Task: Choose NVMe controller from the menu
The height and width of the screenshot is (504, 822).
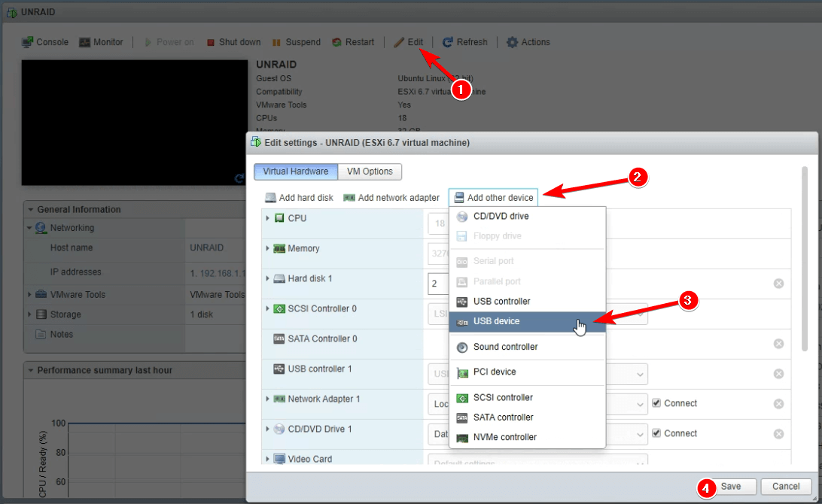Action: [528, 437]
